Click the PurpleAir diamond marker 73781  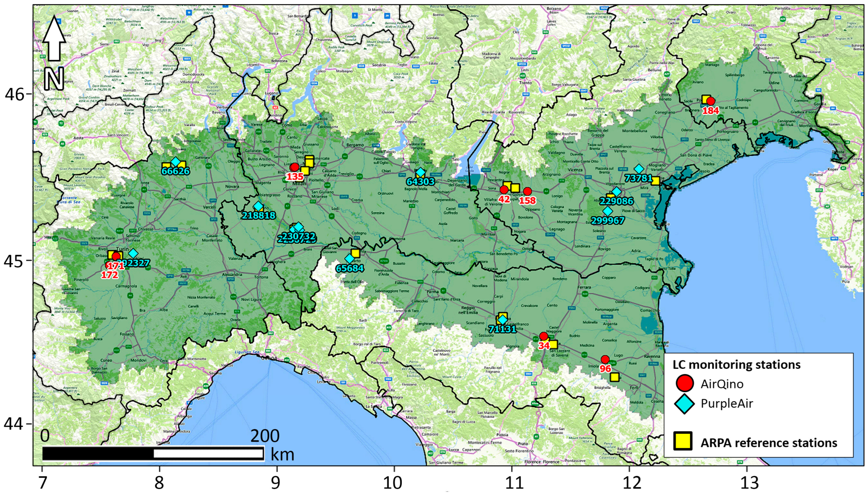click(639, 169)
